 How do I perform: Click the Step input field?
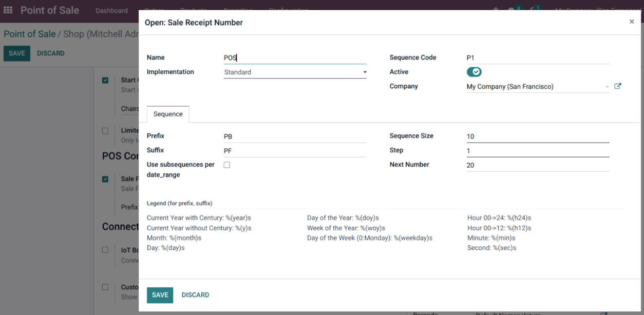click(538, 151)
